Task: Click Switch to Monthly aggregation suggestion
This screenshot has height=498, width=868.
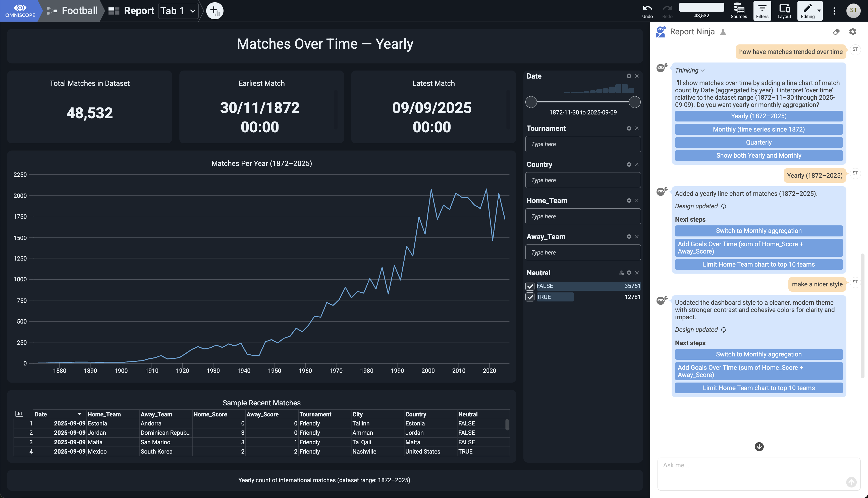Action: tap(758, 354)
